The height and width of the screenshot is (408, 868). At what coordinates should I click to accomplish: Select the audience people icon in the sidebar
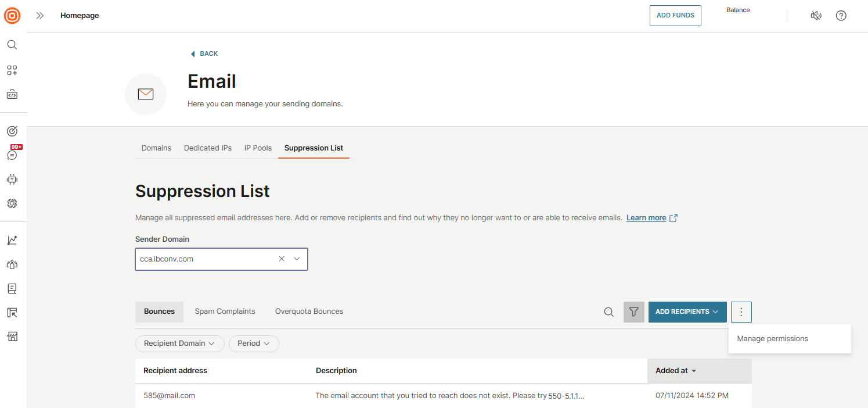coord(12,264)
